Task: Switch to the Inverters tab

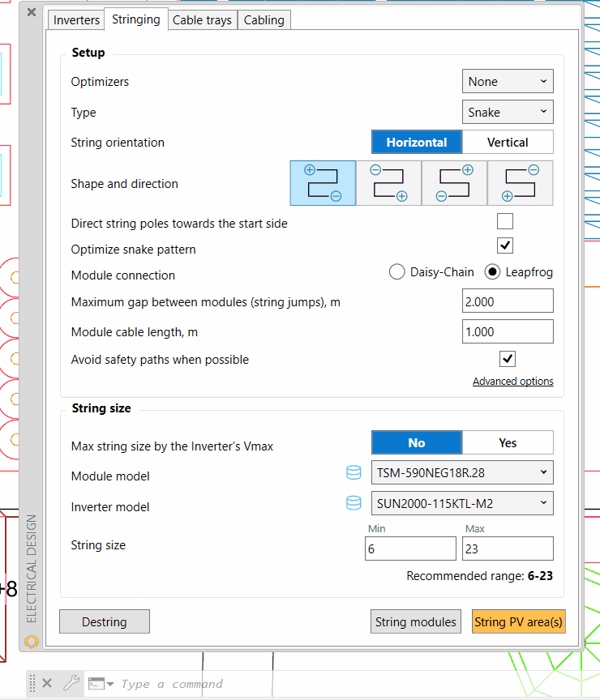Action: (x=76, y=20)
